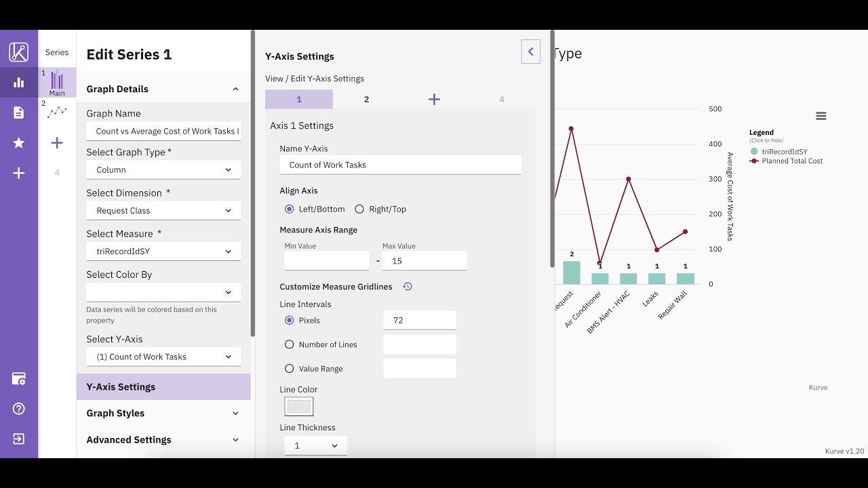This screenshot has height=488, width=868.
Task: Add a new Y-axis with plus tab
Action: (x=434, y=99)
